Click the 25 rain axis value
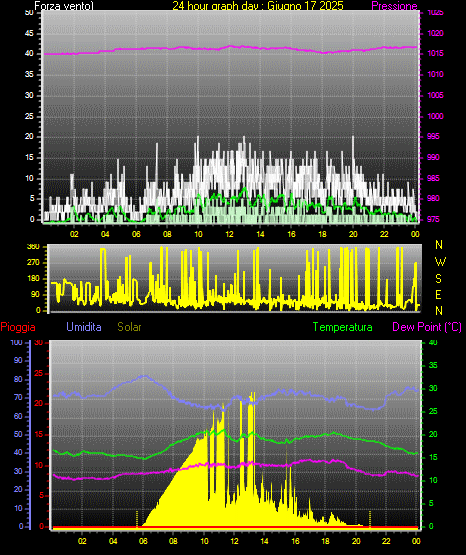The height and width of the screenshot is (555, 466). (39, 373)
